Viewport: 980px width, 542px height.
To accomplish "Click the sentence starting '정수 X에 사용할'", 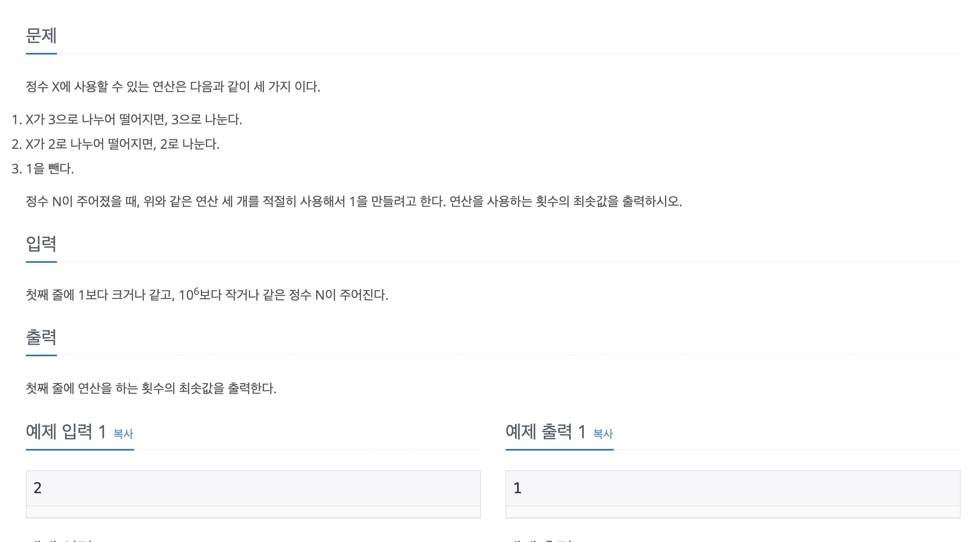I will click(x=173, y=87).
